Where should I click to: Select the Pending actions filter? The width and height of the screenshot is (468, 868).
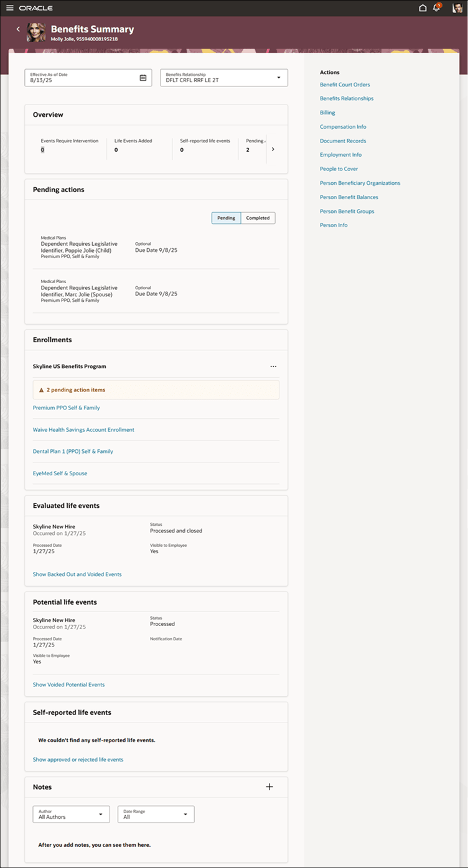pyautogui.click(x=226, y=218)
